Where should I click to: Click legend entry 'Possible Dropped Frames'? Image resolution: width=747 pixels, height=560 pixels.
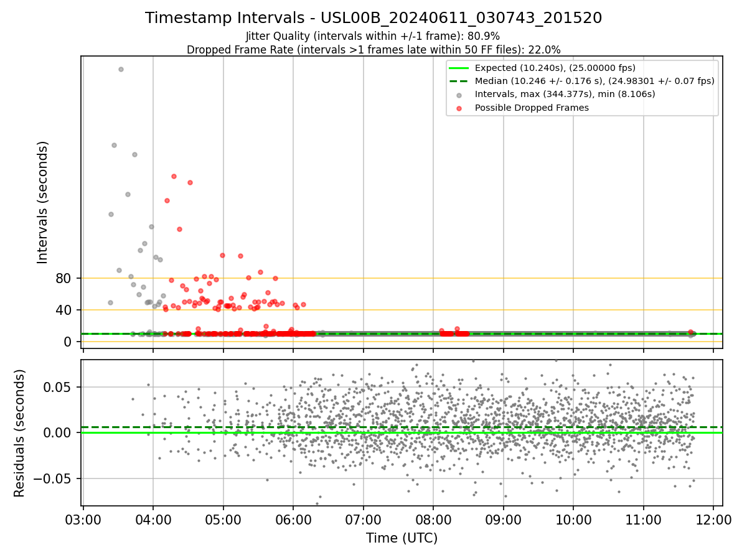532,108
